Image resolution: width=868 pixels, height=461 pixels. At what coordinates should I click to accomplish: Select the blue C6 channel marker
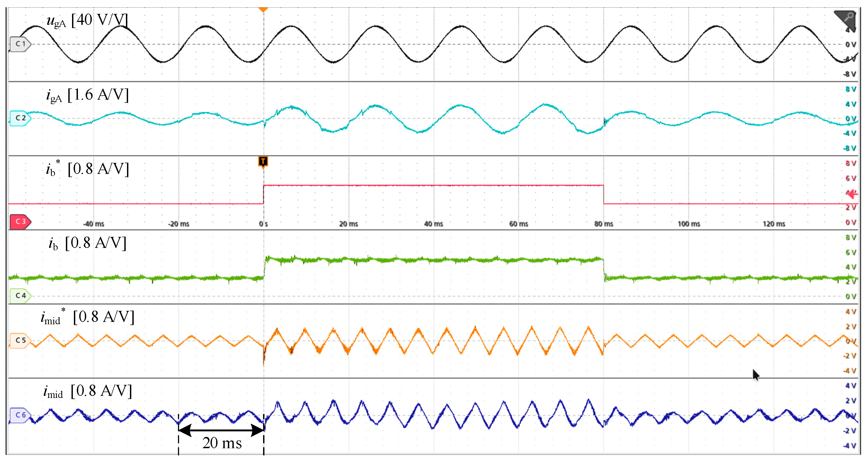[x=20, y=415]
